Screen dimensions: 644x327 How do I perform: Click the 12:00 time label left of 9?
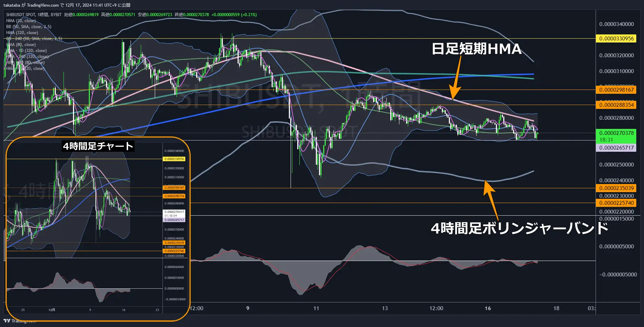pyautogui.click(x=197, y=308)
